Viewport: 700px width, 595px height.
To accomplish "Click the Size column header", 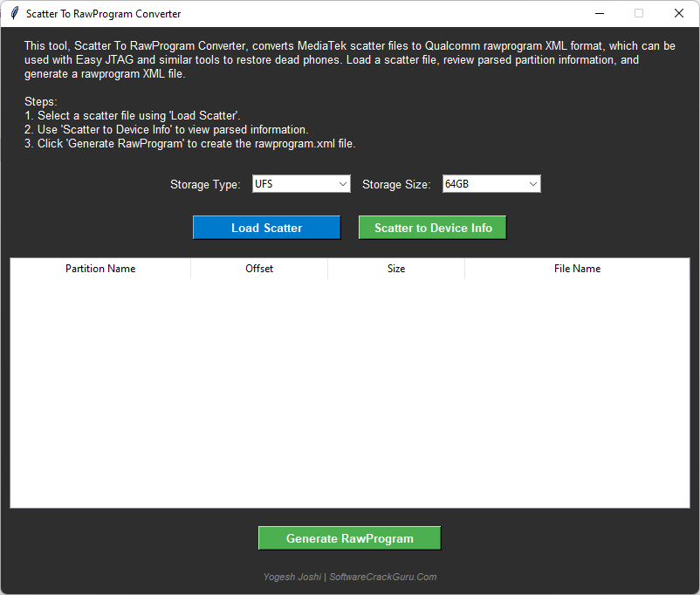I will pos(395,269).
